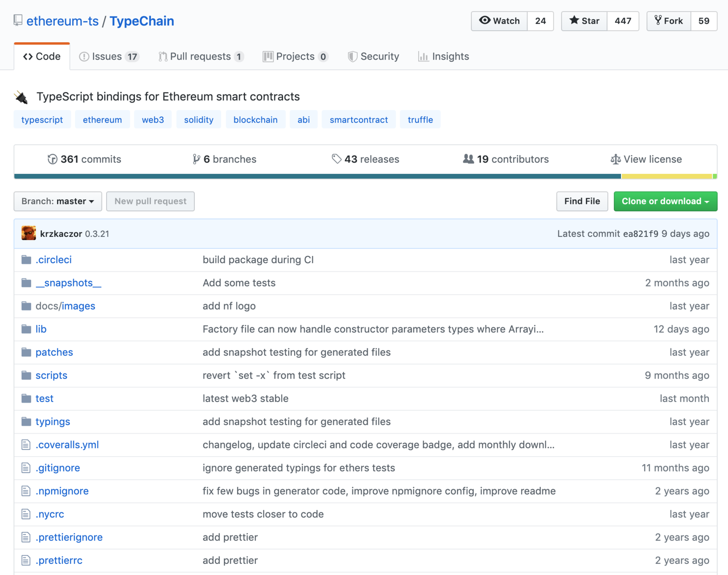Open the latest commit ea821f9
Viewport: 728px width, 575px height.
641,234
